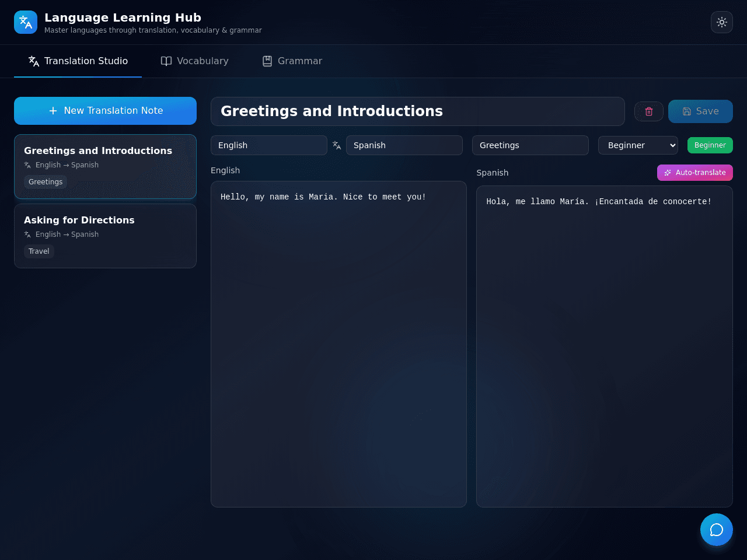Click the source language field English
Viewport: 747px width, 560px height.
[x=269, y=145]
